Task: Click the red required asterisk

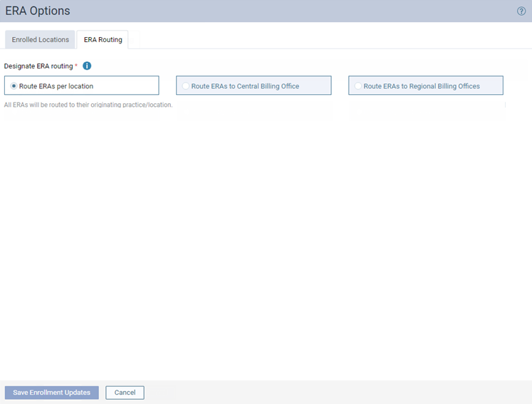Action: click(x=76, y=66)
